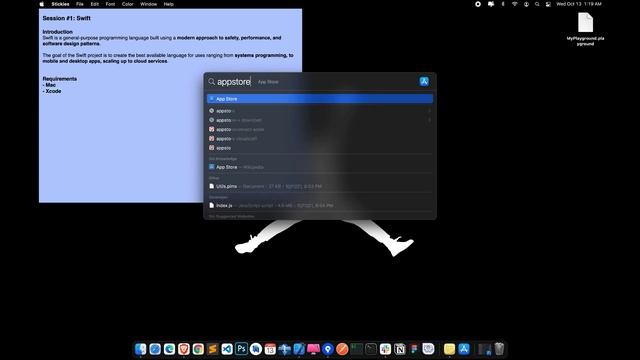Viewport: 640px width, 360px height.
Task: Open the Font menu
Action: [110, 4]
